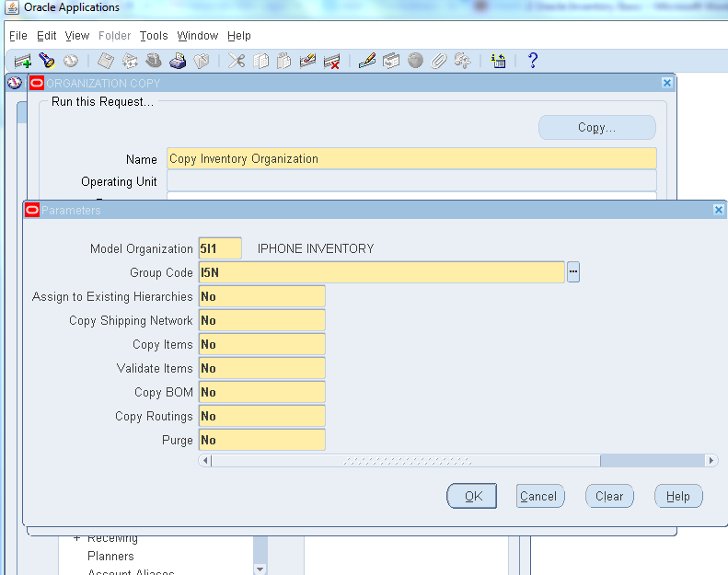728x575 pixels.
Task: Open the Edit menu
Action: (46, 36)
